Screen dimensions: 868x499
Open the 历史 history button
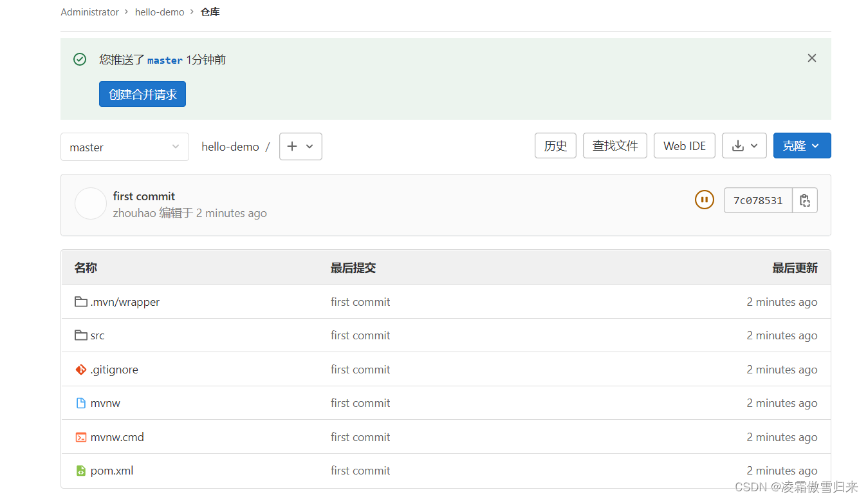point(555,146)
